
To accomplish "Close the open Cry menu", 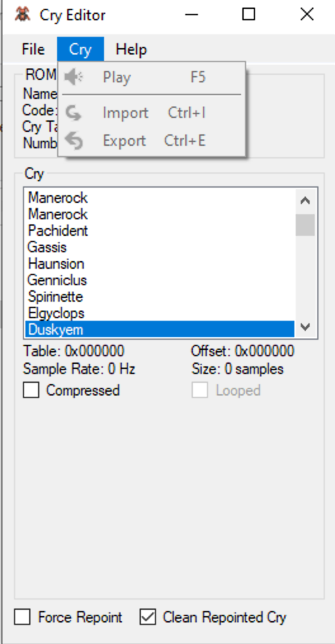I will point(81,49).
